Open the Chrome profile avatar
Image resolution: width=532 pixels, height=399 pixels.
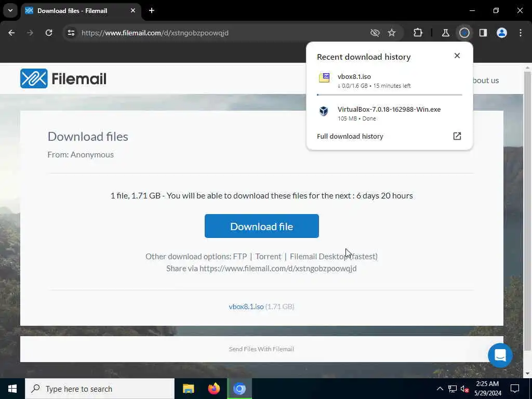pos(502,33)
